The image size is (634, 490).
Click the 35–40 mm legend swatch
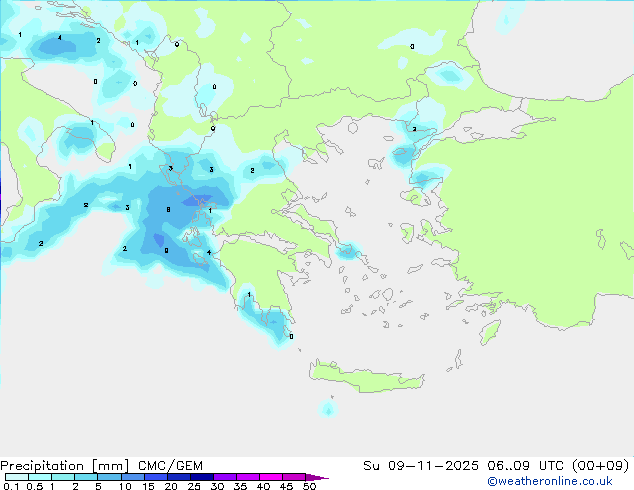tap(248, 477)
